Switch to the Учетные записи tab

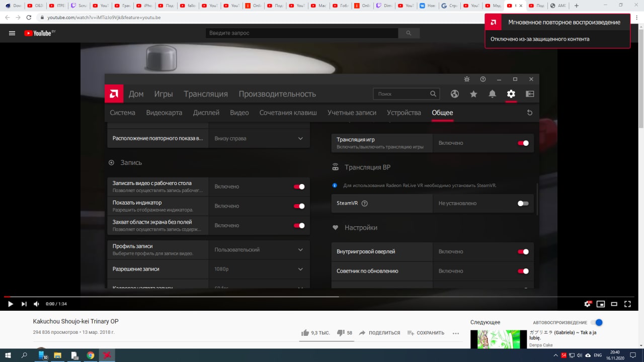point(352,113)
